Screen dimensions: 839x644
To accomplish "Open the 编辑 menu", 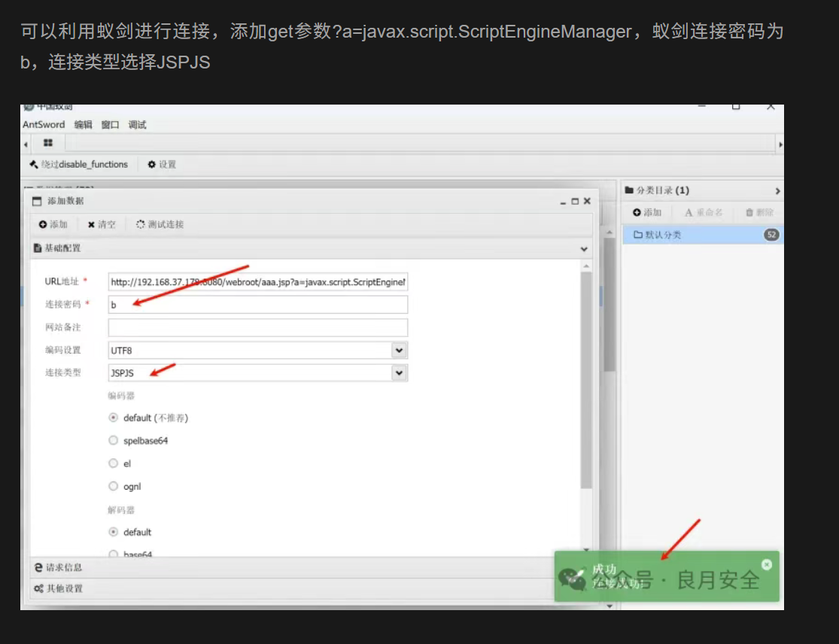I will pyautogui.click(x=83, y=125).
